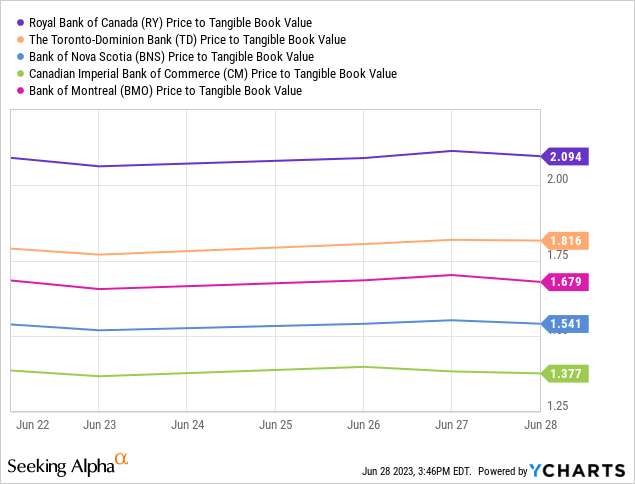Click the 1.816 orange value tag
The width and height of the screenshot is (635, 484).
(x=566, y=240)
